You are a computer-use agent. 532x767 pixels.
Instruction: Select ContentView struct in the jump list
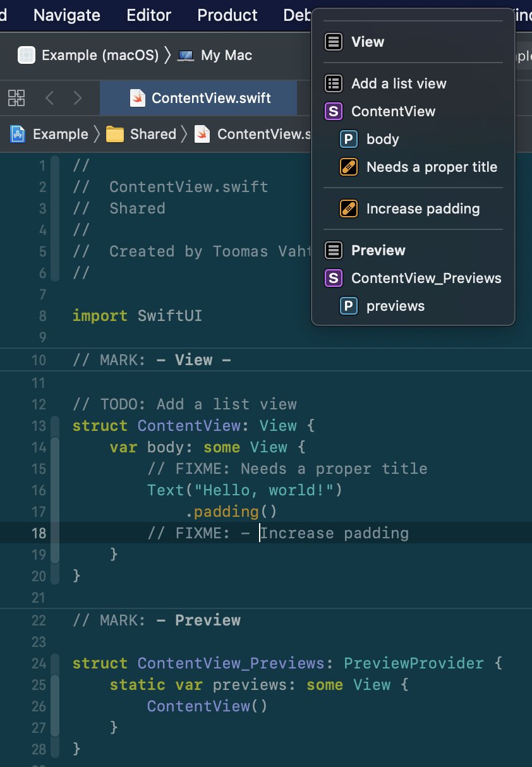[x=392, y=111]
